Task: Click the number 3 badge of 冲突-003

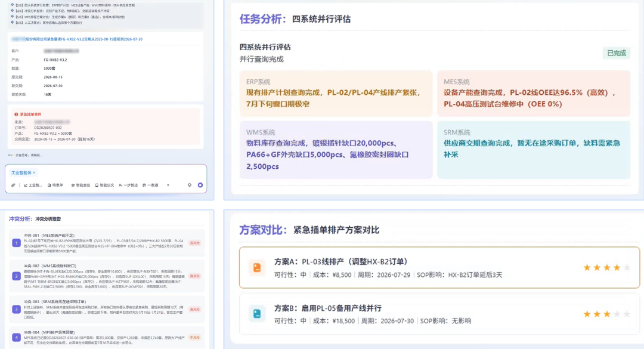Action: 17,309
